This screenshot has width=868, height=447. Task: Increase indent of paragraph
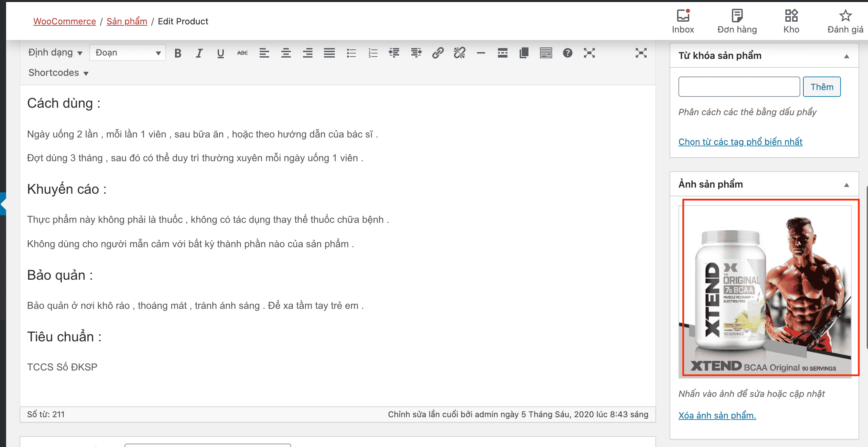click(x=416, y=53)
